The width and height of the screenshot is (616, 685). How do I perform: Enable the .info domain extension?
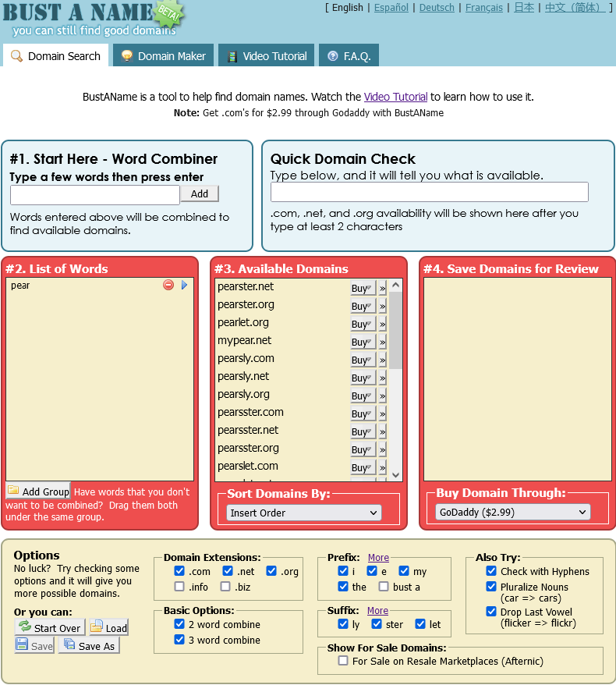[x=179, y=586]
